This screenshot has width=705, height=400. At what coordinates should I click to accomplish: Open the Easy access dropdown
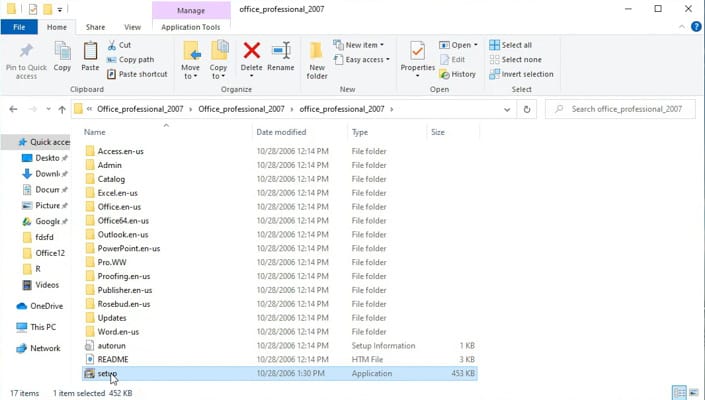point(361,59)
